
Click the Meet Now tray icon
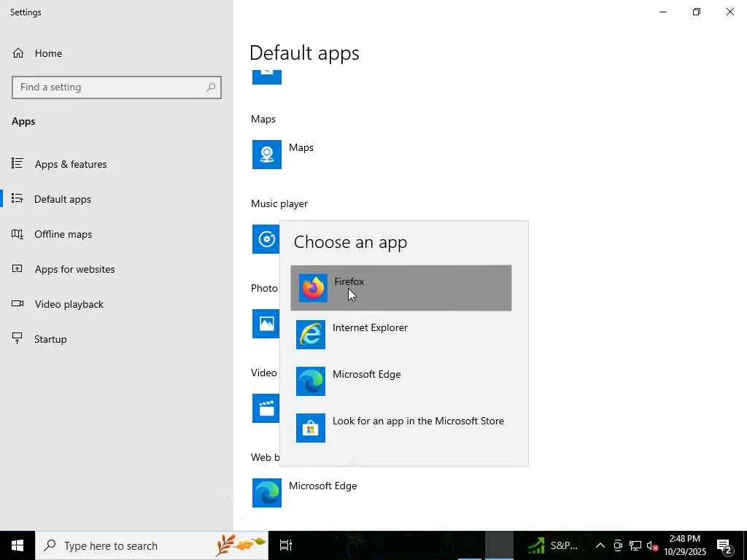pyautogui.click(x=618, y=545)
